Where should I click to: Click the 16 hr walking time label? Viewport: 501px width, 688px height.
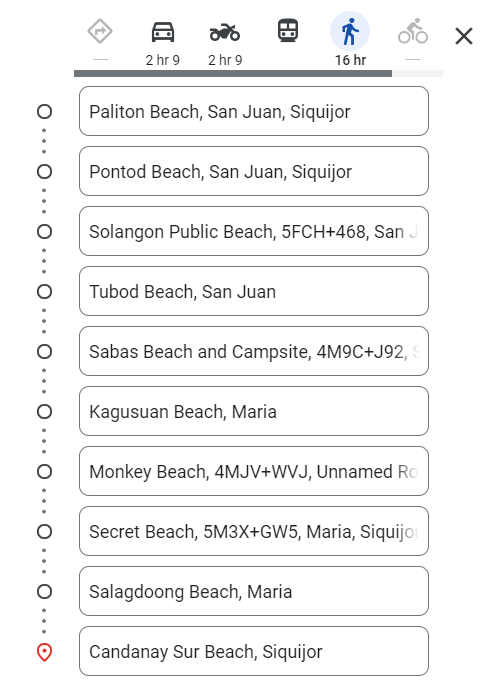pyautogui.click(x=350, y=60)
